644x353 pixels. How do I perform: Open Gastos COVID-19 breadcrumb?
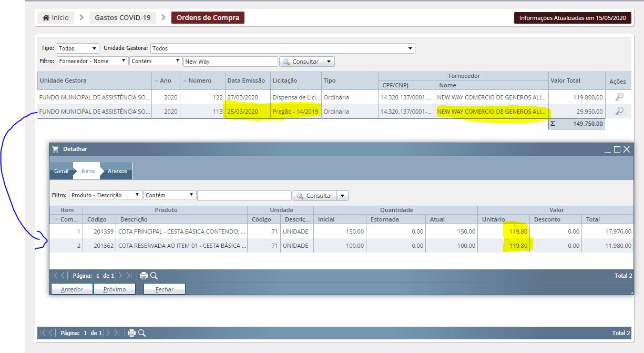[122, 17]
